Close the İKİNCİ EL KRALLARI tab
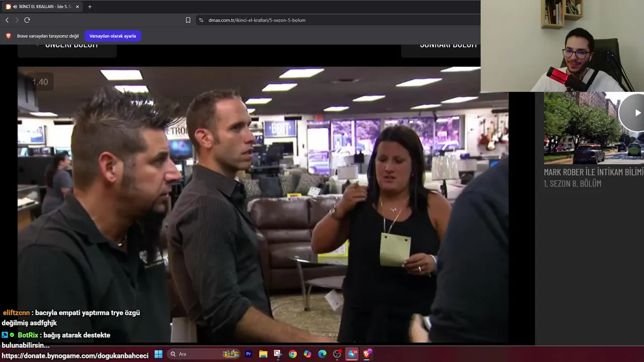644x362 pixels. pos(77,7)
